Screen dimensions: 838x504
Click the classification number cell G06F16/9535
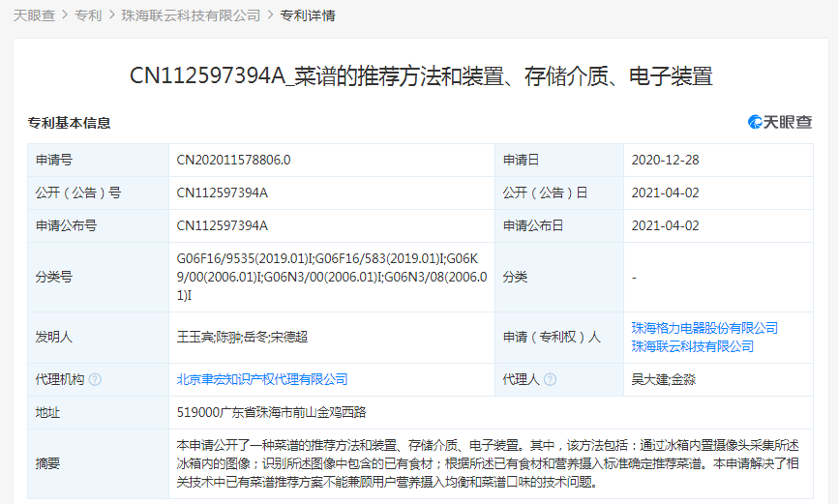point(332,277)
